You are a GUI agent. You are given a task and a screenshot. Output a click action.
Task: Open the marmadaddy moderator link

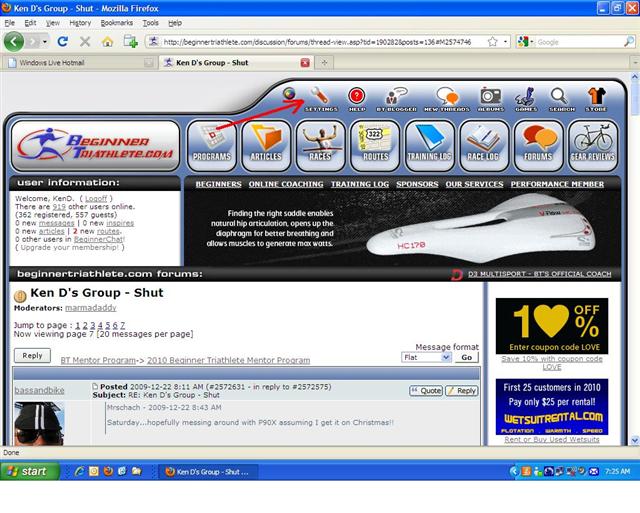point(91,308)
